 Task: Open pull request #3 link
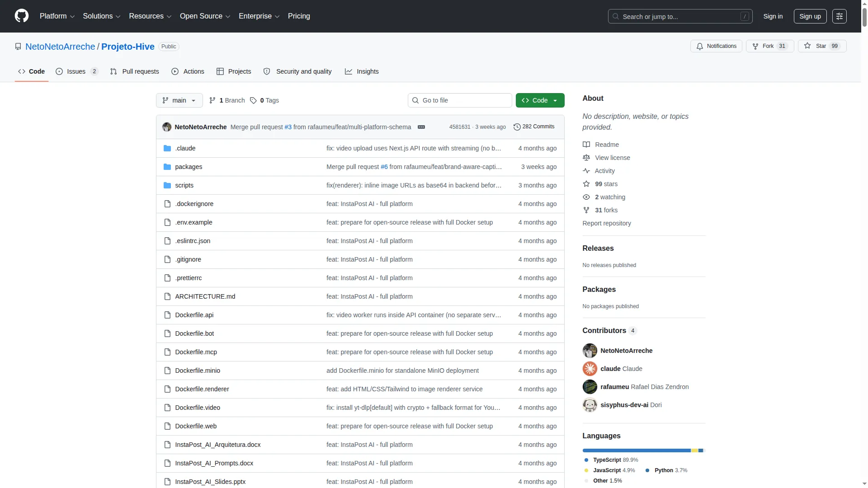click(x=288, y=127)
